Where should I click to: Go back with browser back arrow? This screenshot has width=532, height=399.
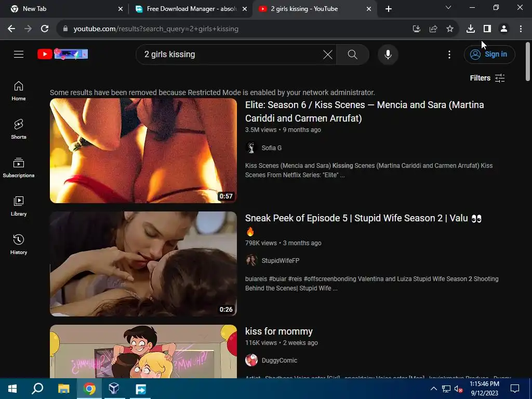(11, 29)
